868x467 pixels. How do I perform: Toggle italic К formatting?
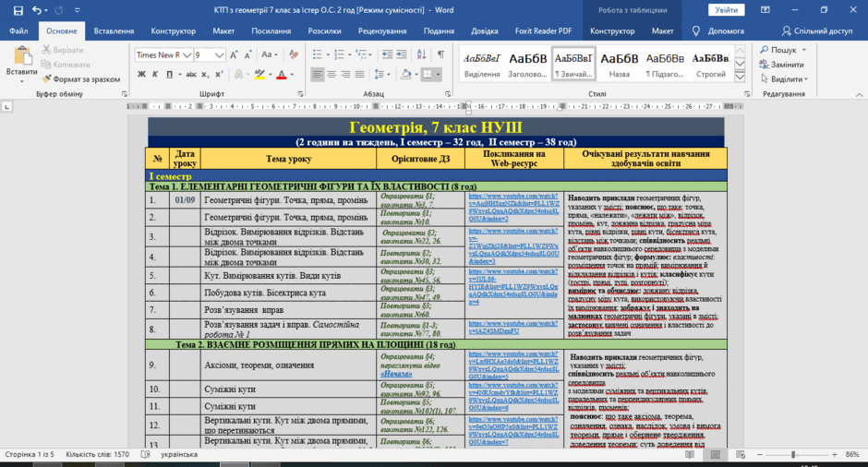155,74
